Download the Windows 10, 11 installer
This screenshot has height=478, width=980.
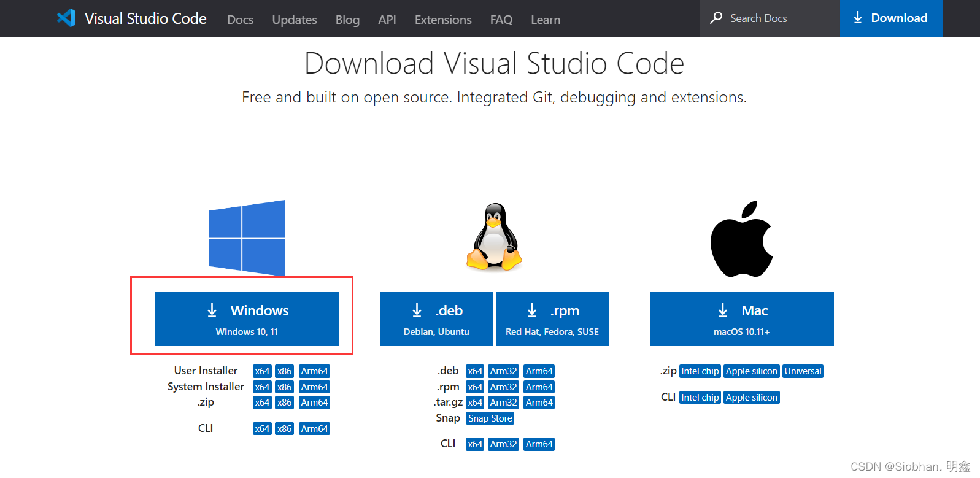point(246,319)
